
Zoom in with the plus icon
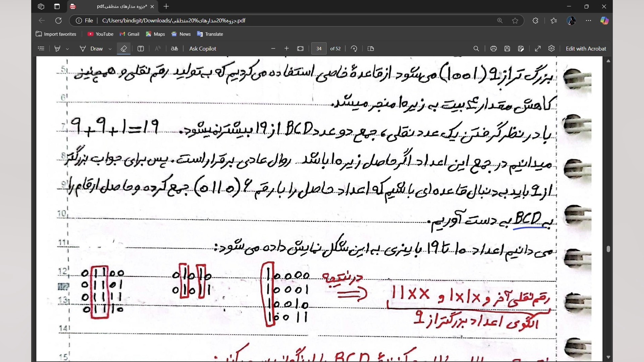click(x=286, y=49)
